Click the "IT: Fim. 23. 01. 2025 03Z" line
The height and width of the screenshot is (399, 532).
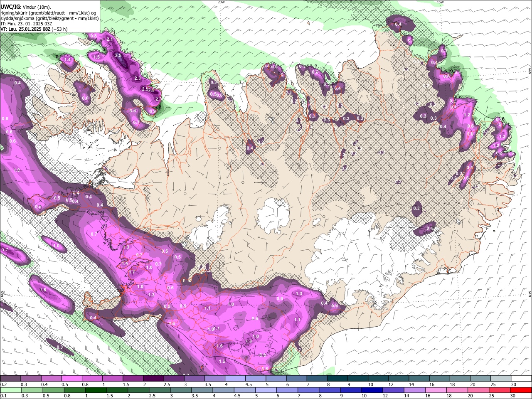[26, 24]
